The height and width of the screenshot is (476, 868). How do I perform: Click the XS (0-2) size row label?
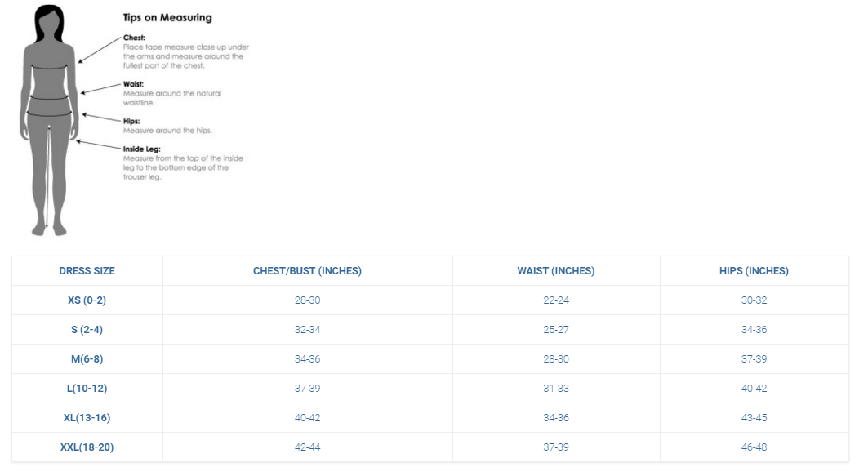(x=87, y=300)
